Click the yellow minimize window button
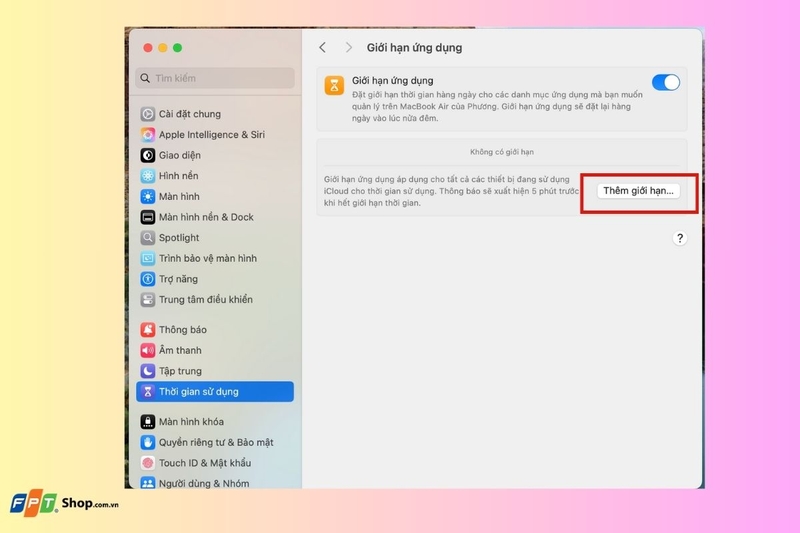This screenshot has height=533, width=800. pos(163,47)
